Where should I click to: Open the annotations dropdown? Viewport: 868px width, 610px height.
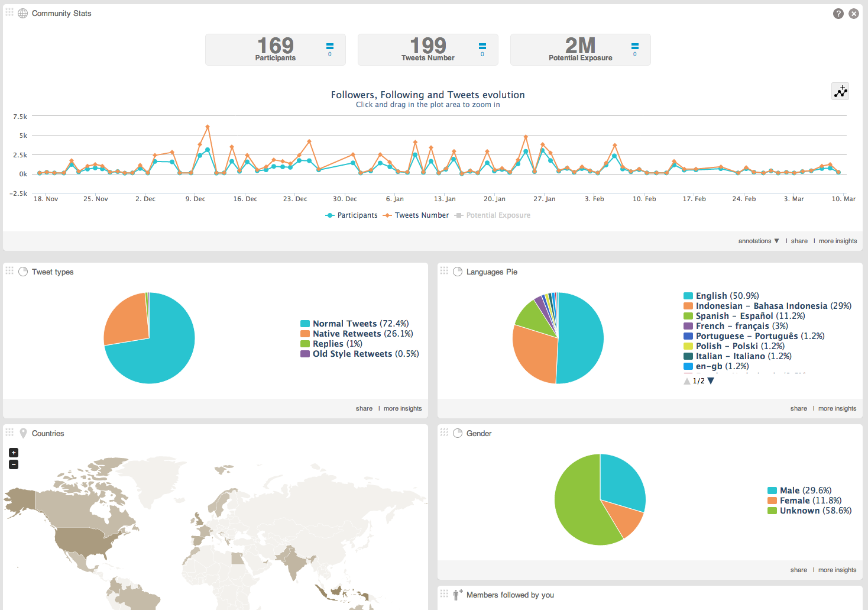pyautogui.click(x=759, y=241)
